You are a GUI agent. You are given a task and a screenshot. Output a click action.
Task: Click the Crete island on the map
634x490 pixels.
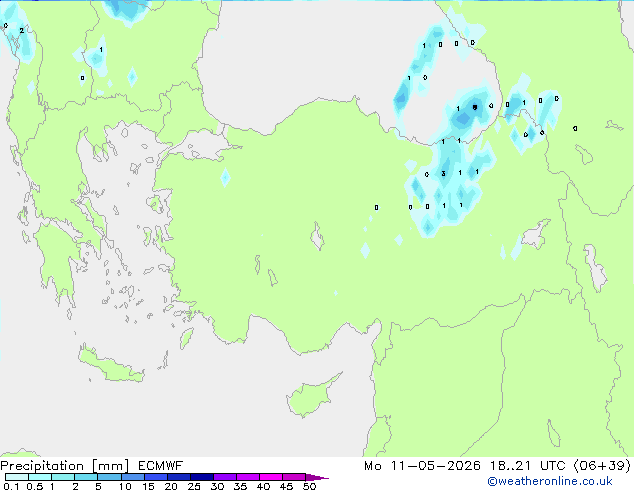tap(111, 365)
